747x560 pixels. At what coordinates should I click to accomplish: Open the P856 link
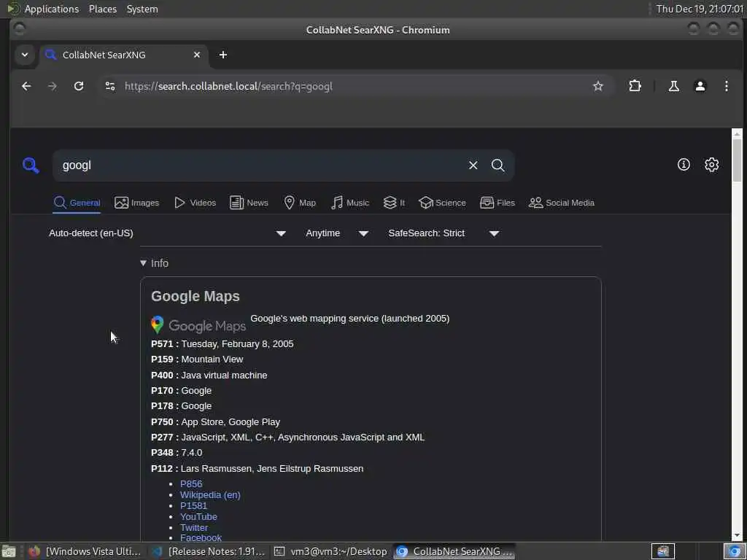[191, 484]
